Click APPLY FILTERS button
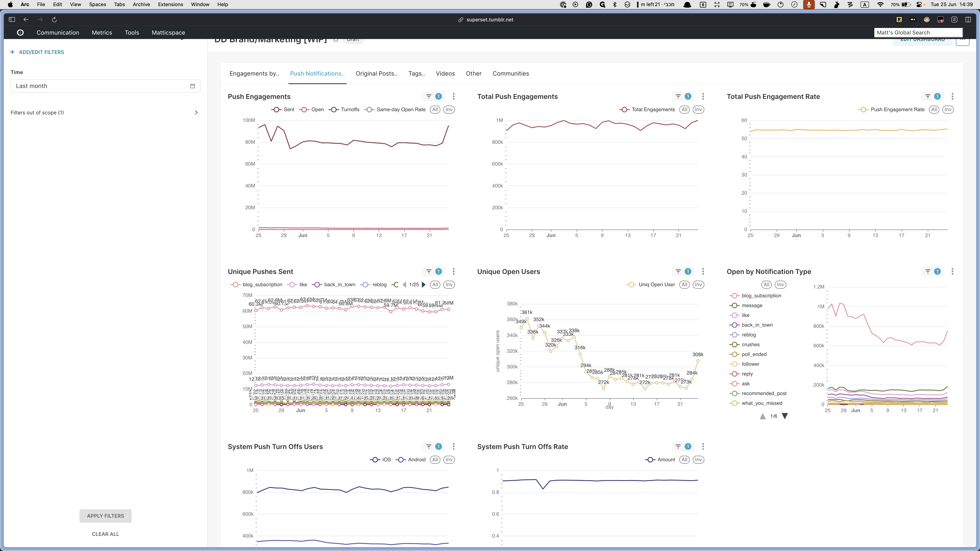Viewport: 980px width, 551px height. (105, 516)
